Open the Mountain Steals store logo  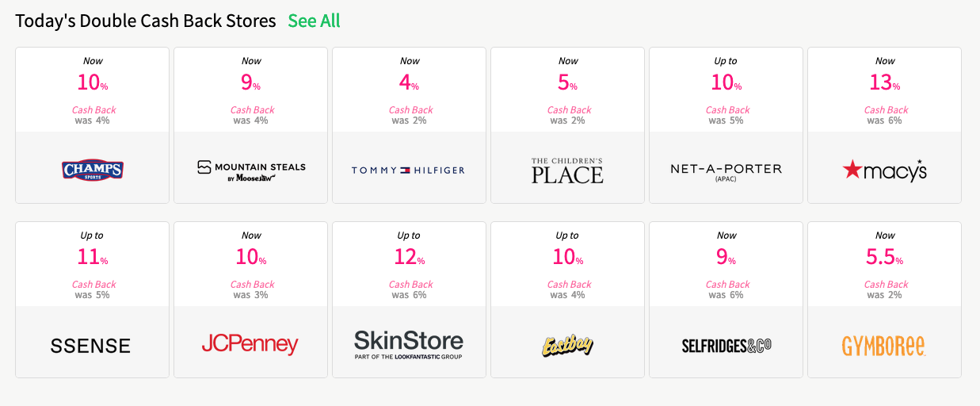tap(251, 170)
